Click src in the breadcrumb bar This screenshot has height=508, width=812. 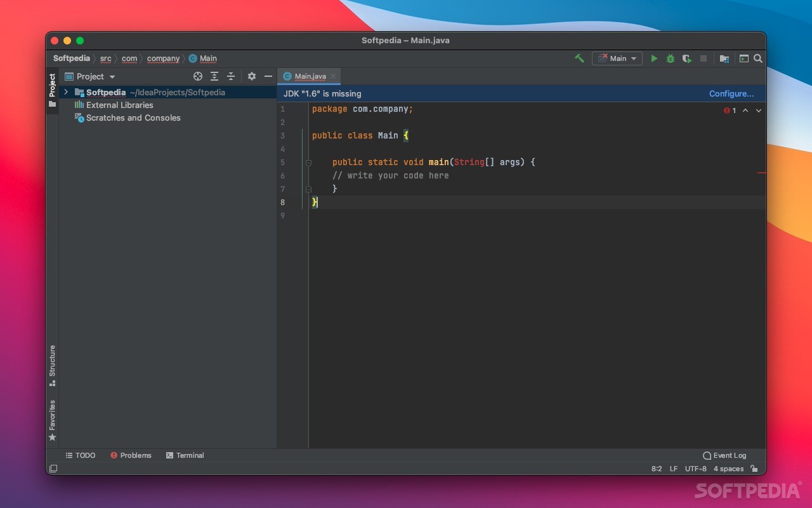[x=106, y=58]
